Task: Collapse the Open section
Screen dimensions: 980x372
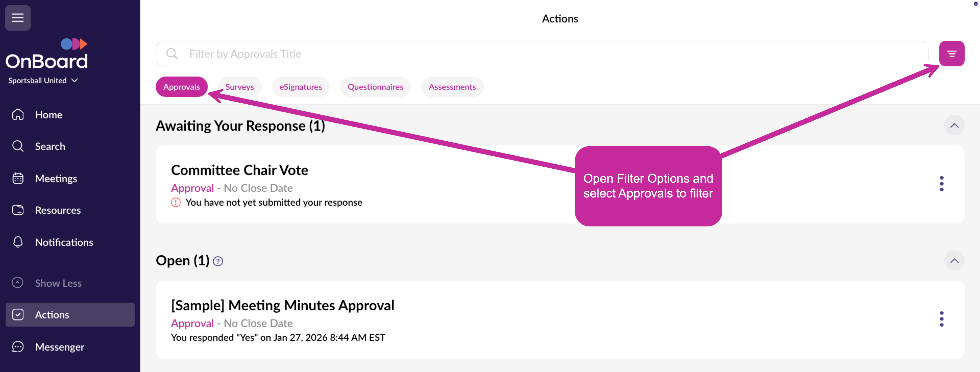Action: (954, 261)
